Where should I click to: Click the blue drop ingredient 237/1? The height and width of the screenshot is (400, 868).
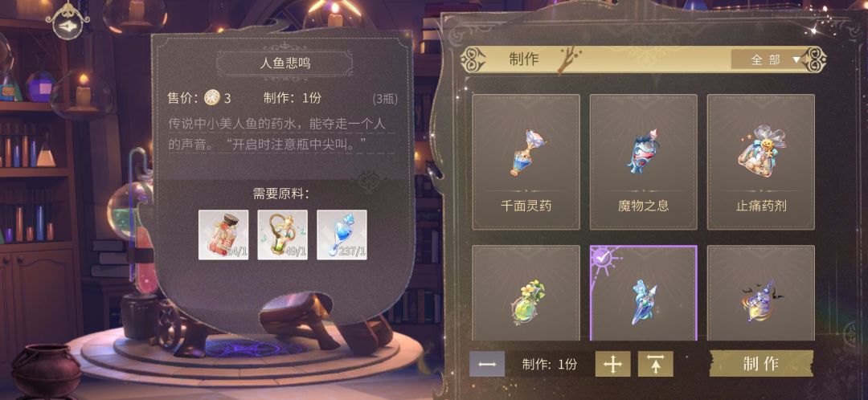point(342,235)
